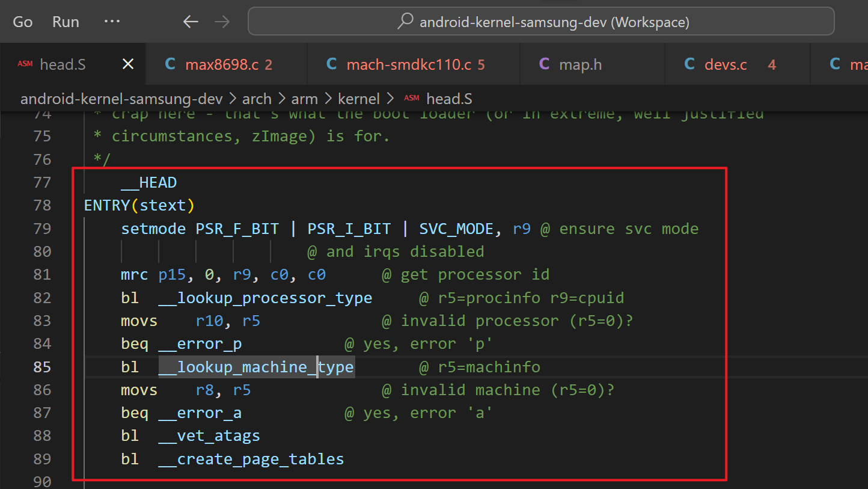Click __lookup_processor_type symbol
This screenshot has width=868, height=489.
pos(265,298)
